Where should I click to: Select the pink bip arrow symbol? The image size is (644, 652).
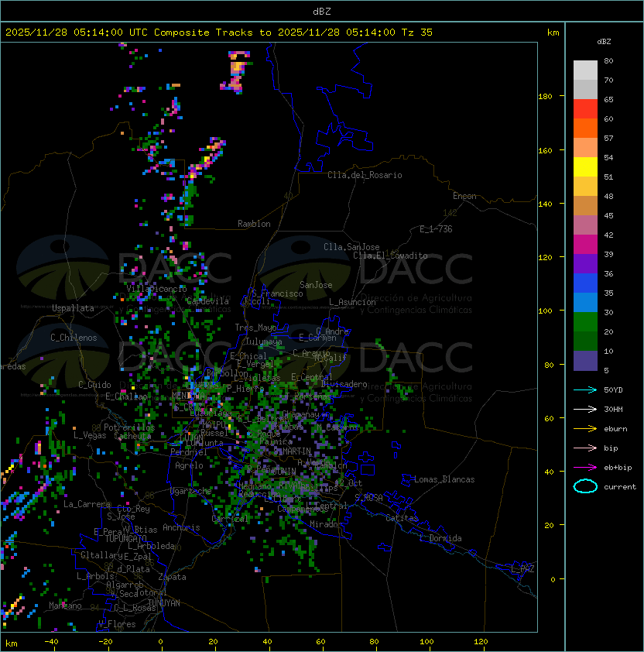[x=585, y=448]
